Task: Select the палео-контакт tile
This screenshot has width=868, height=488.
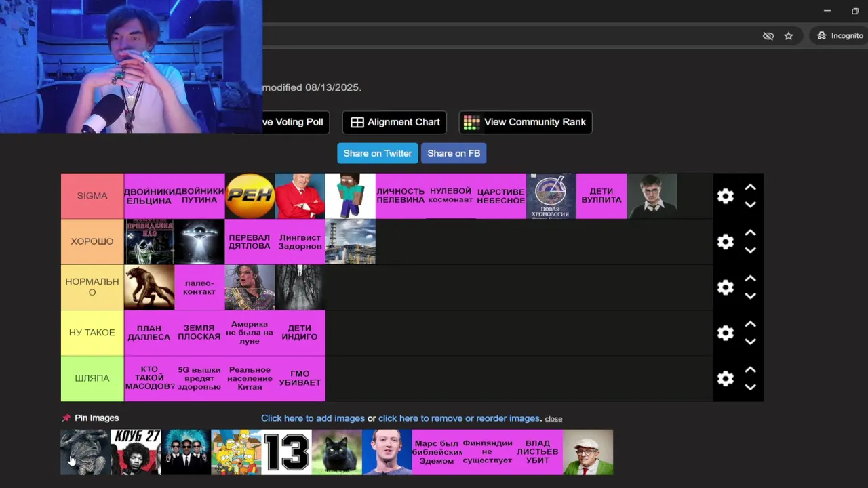Action: tap(199, 287)
